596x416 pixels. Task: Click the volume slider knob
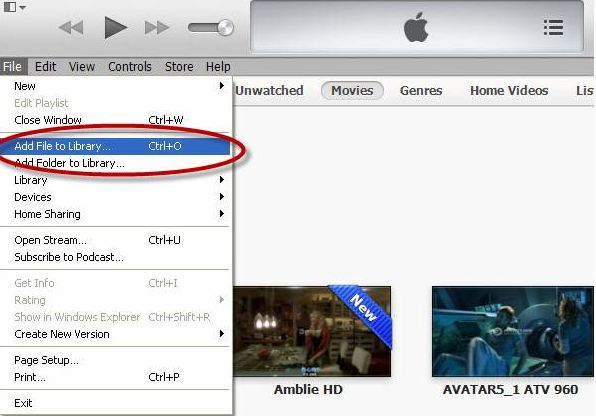pos(226,27)
